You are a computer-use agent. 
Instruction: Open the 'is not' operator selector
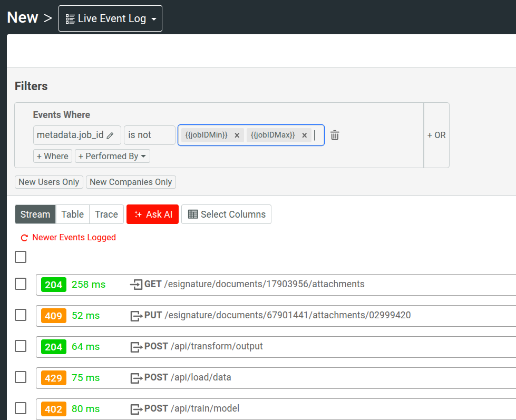click(149, 135)
